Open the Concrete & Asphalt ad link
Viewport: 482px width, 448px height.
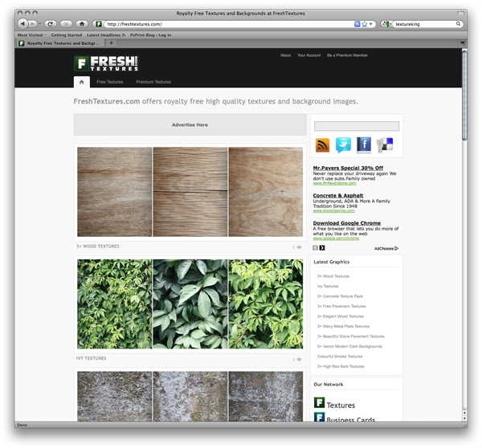tap(338, 195)
